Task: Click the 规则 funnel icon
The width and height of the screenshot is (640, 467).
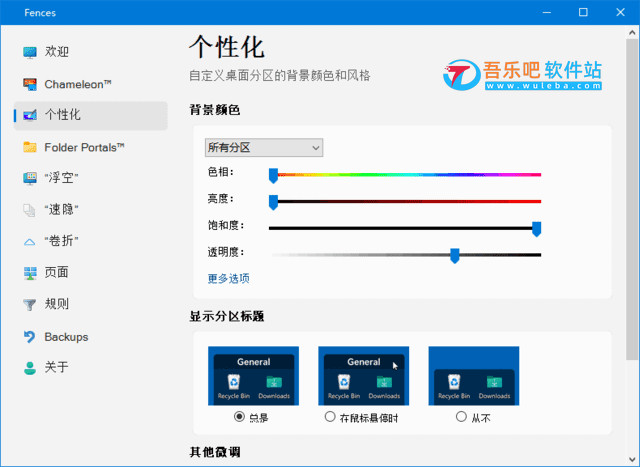Action: click(x=29, y=304)
